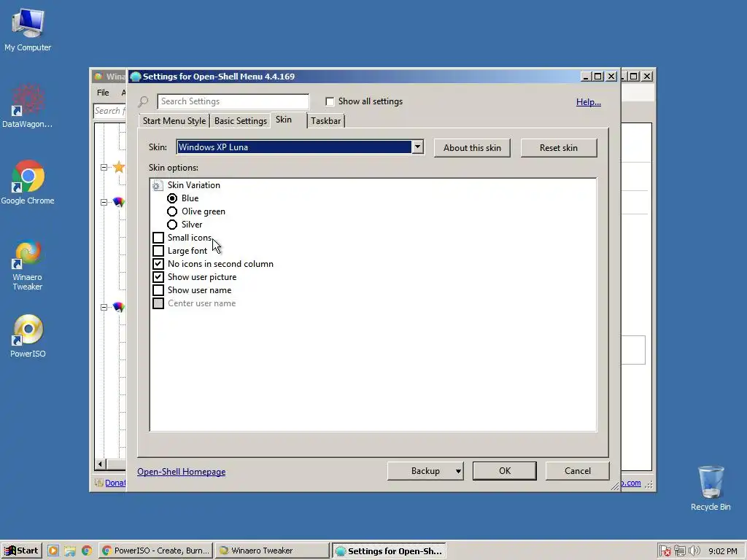The width and height of the screenshot is (747, 560).
Task: Click the Skin Variation gear icon
Action: coord(158,185)
